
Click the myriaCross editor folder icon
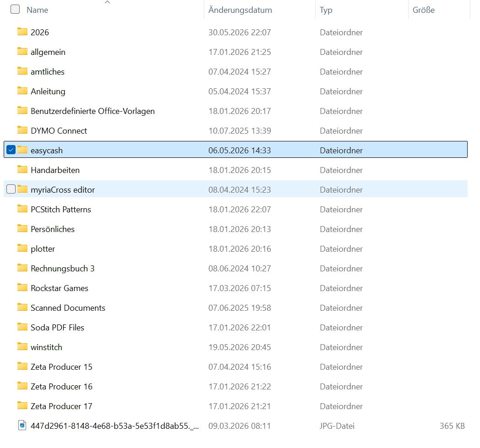(x=22, y=189)
